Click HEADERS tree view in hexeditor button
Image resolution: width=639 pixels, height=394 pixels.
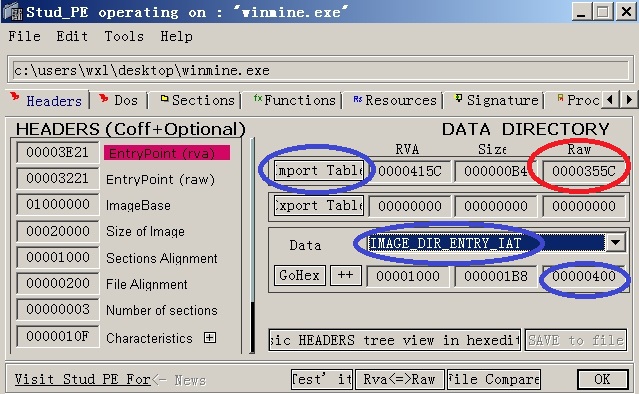tap(394, 340)
